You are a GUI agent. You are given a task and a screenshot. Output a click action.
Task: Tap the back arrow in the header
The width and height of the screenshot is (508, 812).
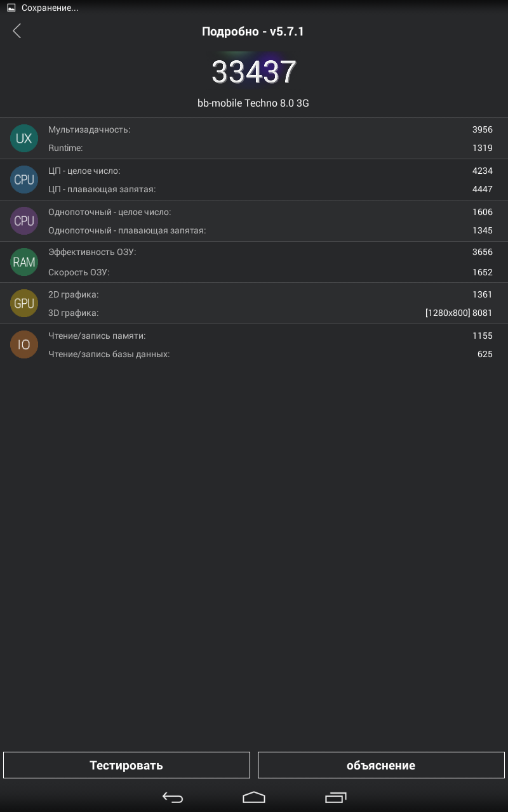coord(17,30)
